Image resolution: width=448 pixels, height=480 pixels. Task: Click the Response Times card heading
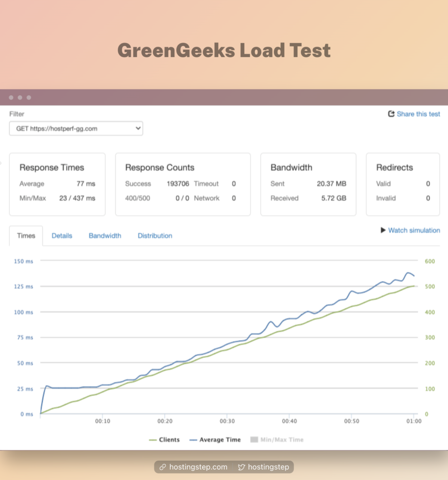pyautogui.click(x=52, y=167)
